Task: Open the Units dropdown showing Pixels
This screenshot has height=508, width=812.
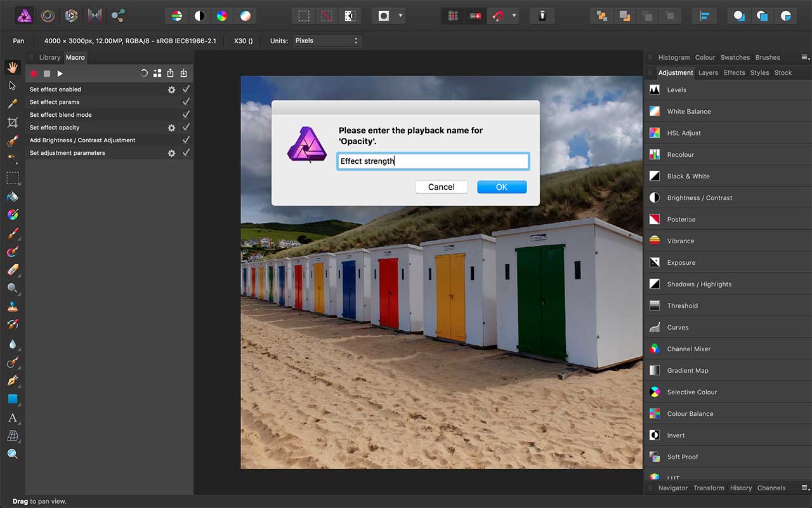Action: [327, 41]
